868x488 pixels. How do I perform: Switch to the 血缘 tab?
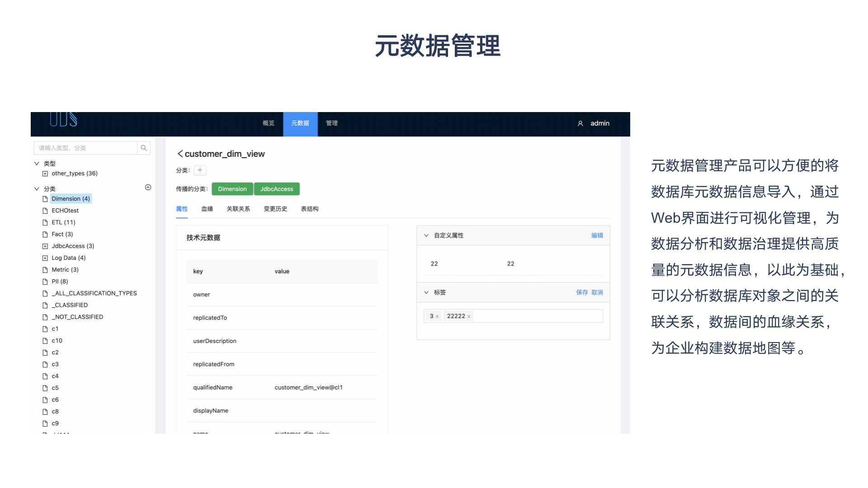[207, 209]
